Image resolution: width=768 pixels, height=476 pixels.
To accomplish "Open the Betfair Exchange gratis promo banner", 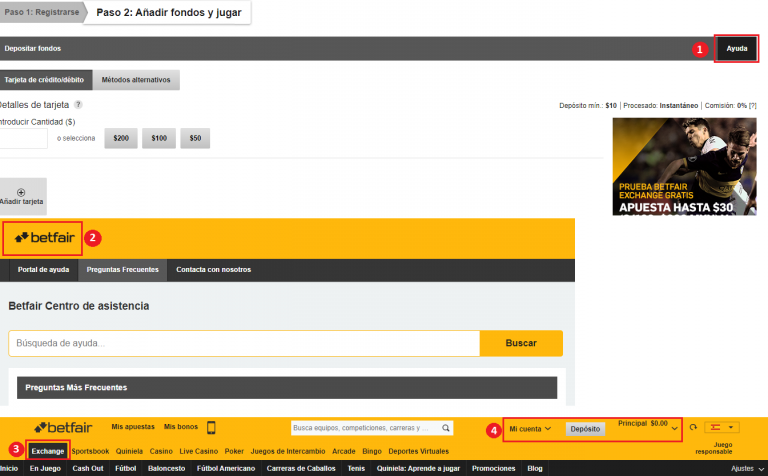I will [684, 167].
